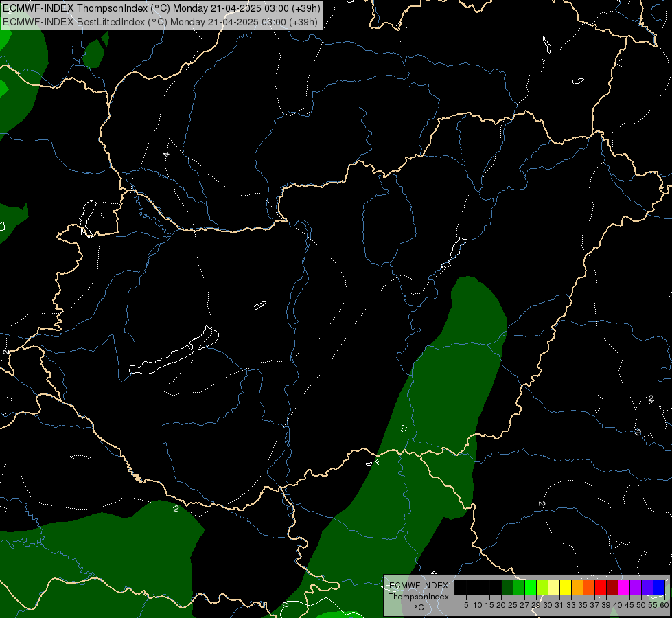Screen dimensions: 672x618
Task: Click the legend tick value 60
Action: (x=664, y=605)
